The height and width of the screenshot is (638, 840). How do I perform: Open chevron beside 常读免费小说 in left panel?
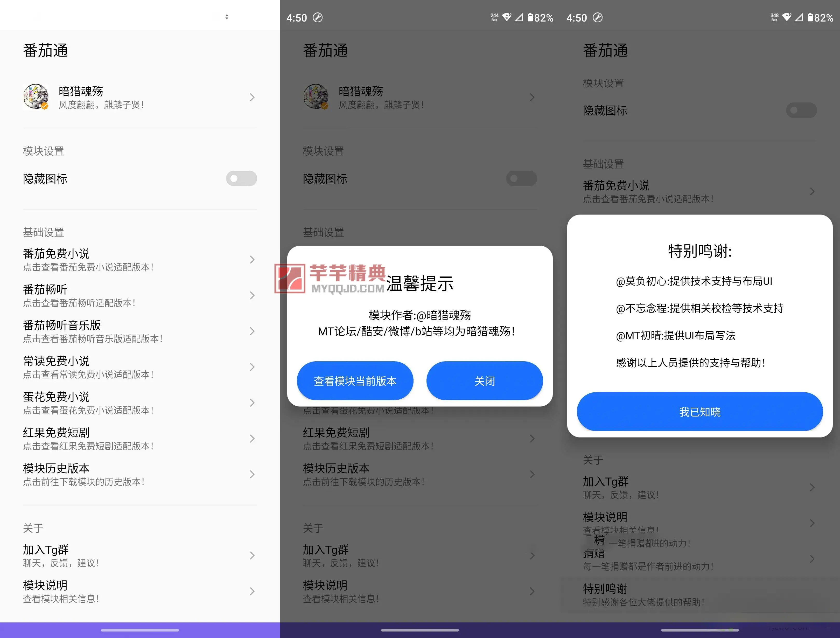coord(252,367)
